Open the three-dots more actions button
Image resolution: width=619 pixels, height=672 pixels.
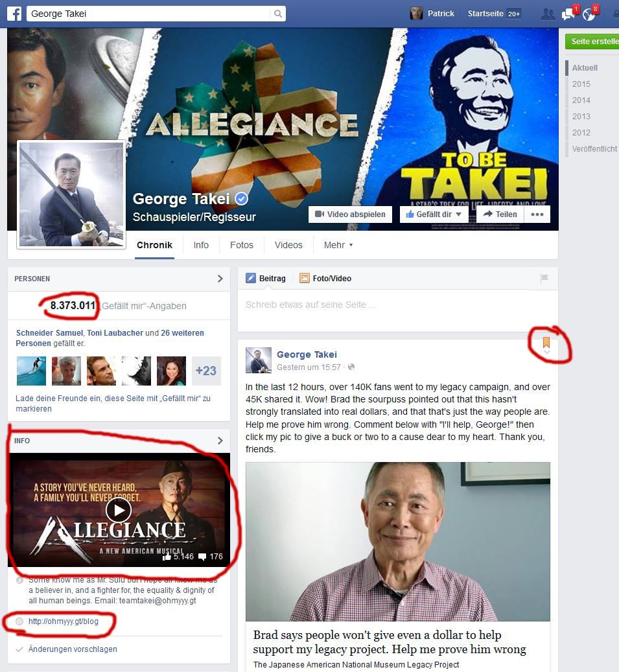537,214
